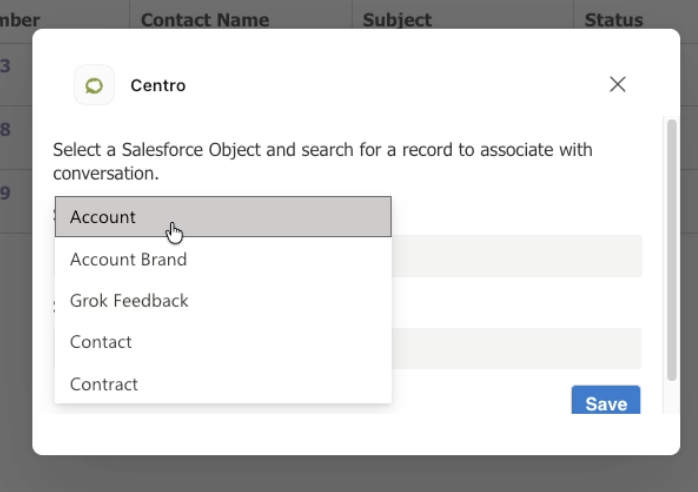
Task: Click the lower gray search field
Action: (x=516, y=348)
